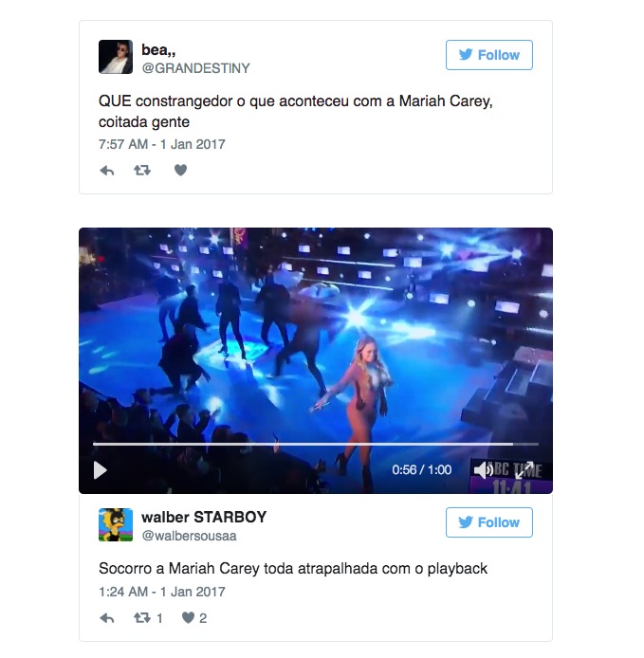644x658 pixels.
Task: Open bea,, profile avatar
Action: [116, 57]
